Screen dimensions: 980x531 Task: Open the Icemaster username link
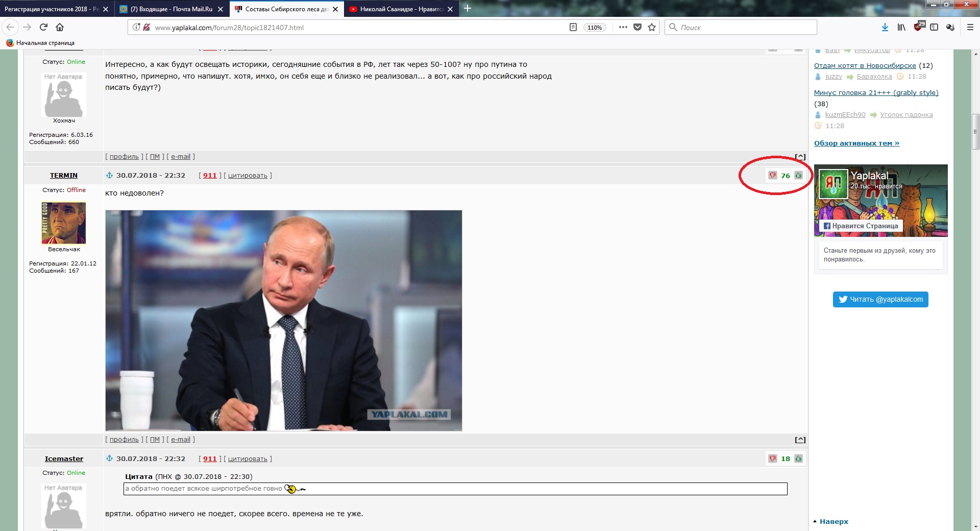pyautogui.click(x=64, y=458)
